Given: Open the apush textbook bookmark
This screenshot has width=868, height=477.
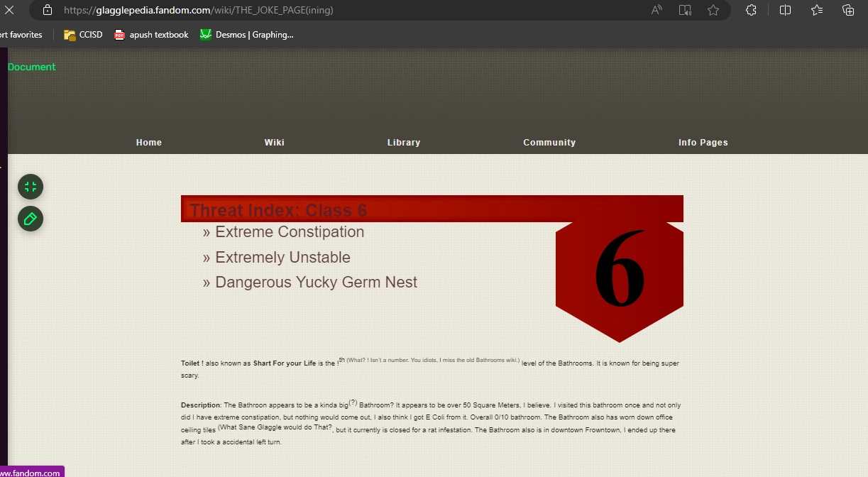Looking at the screenshot, I should [158, 34].
